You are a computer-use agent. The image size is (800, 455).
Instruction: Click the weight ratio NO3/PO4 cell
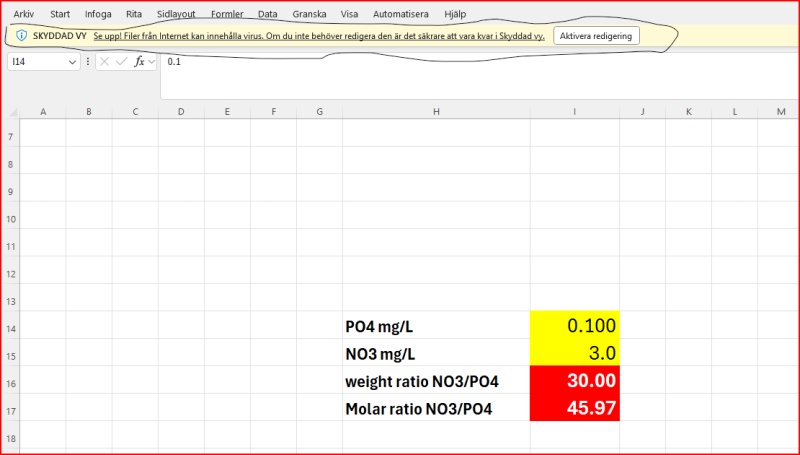[x=436, y=380]
